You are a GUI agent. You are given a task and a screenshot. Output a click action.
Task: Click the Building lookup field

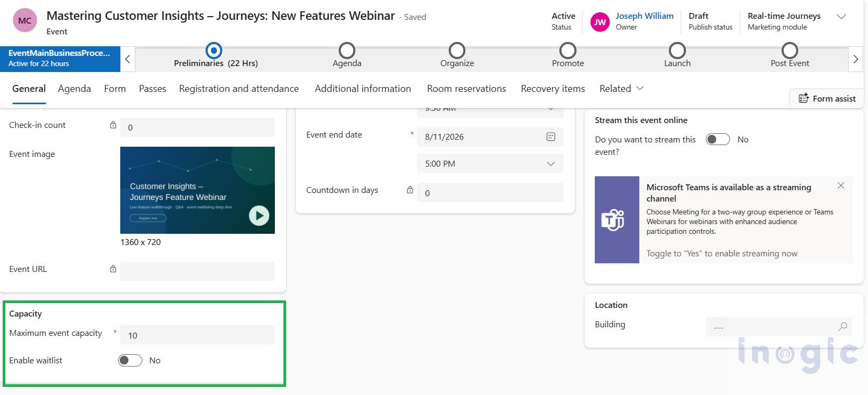point(779,327)
